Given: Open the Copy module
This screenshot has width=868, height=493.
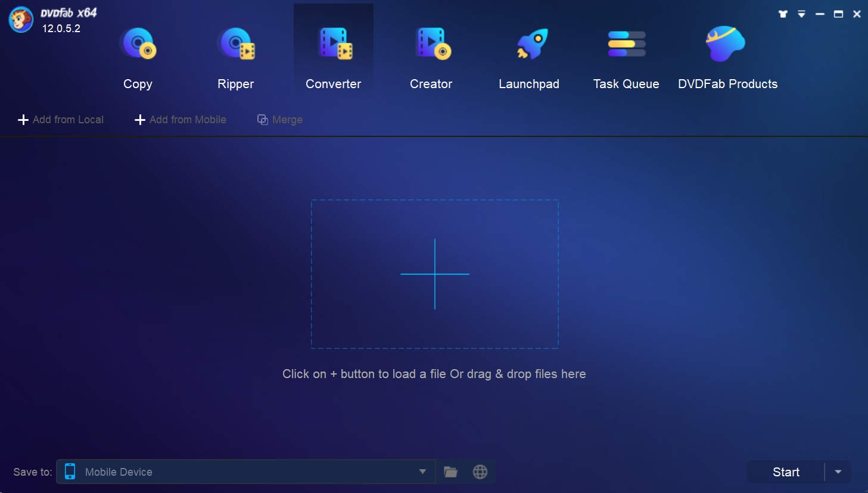Looking at the screenshot, I should click(138, 58).
